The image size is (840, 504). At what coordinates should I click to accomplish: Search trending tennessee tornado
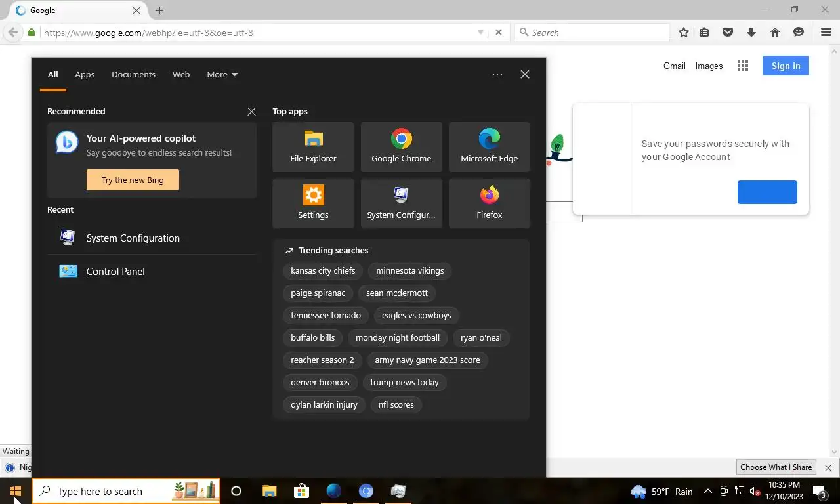(325, 315)
